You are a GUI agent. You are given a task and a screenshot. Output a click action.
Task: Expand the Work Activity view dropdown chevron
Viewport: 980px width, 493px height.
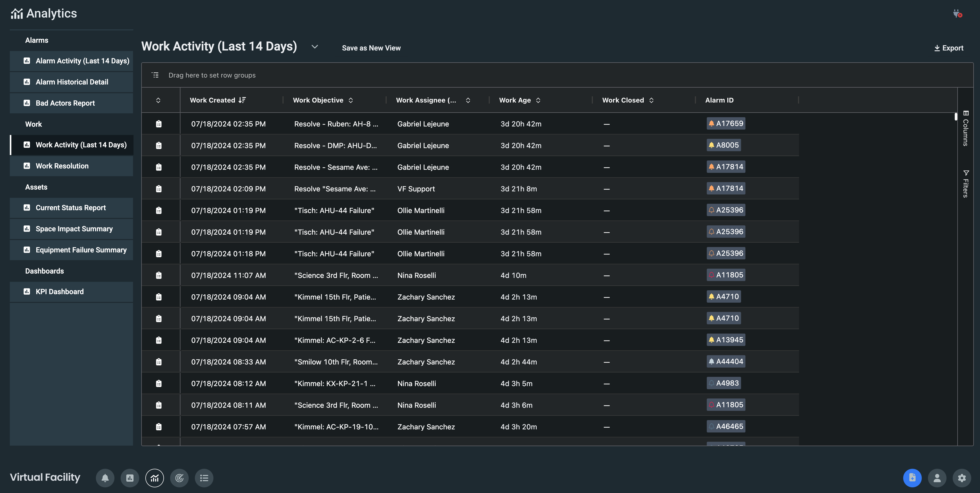[315, 47]
